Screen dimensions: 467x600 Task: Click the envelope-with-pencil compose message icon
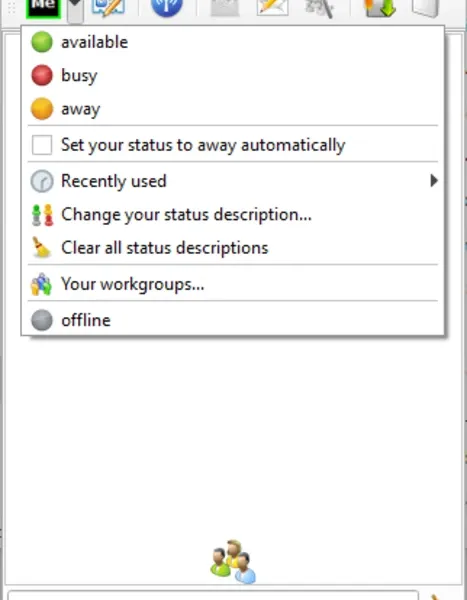click(x=273, y=8)
